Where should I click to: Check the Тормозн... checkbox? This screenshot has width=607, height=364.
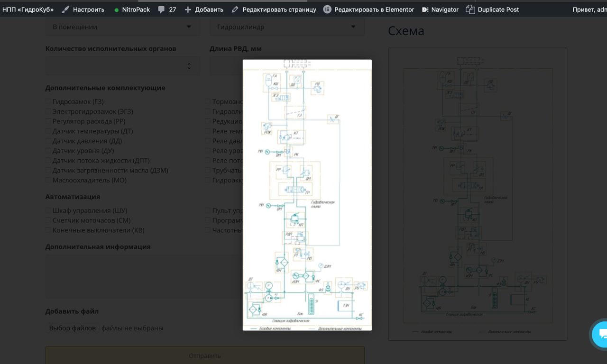208,101
